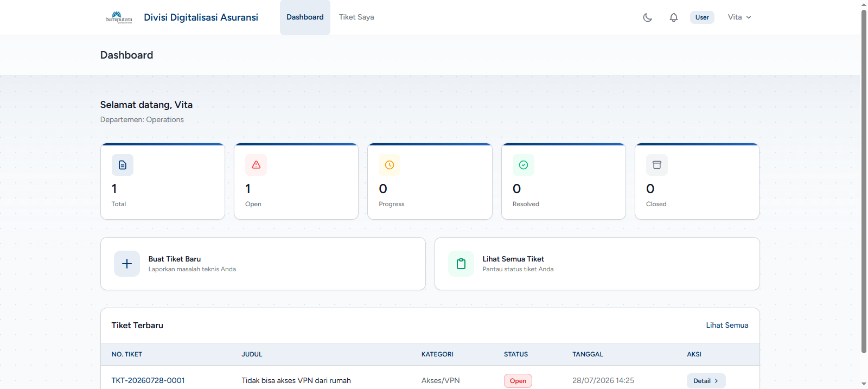The width and height of the screenshot is (868, 389).
Task: Click the scrollbar down arrow
Action: [x=864, y=384]
